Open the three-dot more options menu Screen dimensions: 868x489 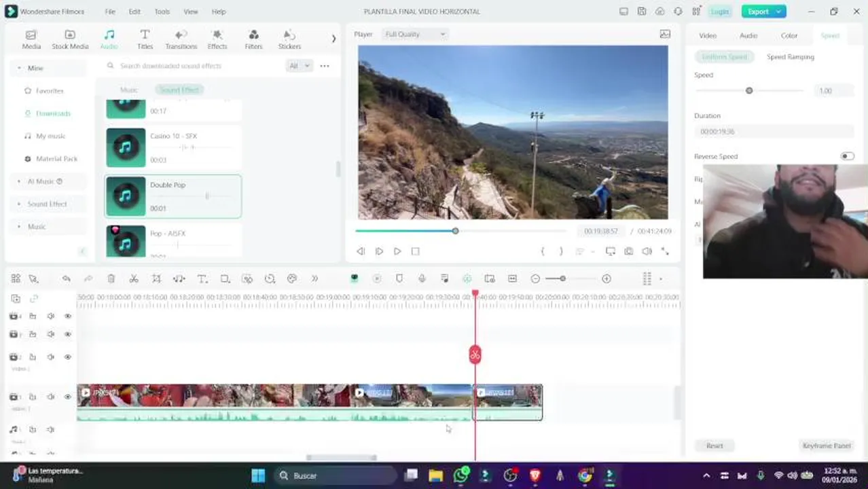pos(325,66)
